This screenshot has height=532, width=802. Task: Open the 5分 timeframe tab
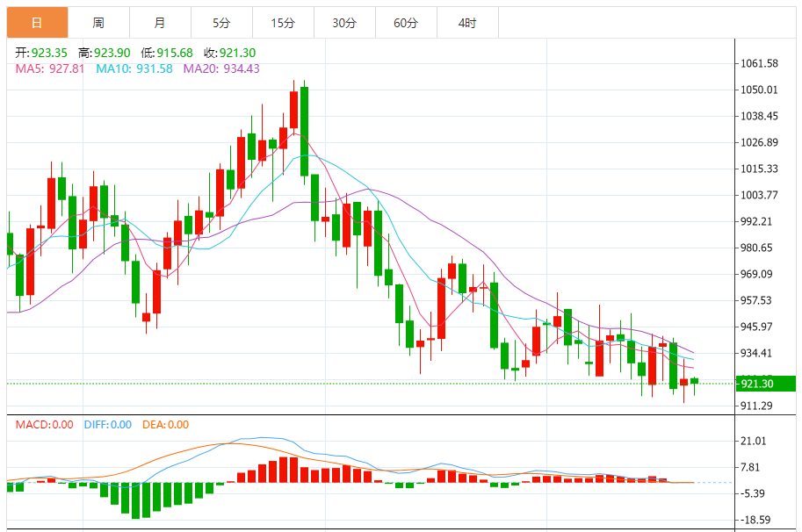(x=221, y=23)
